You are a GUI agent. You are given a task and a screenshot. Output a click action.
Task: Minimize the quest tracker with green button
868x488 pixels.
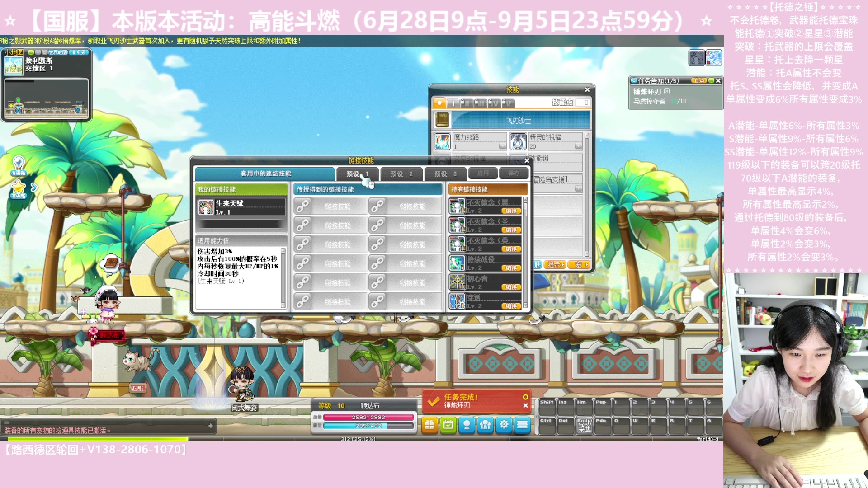tap(711, 80)
